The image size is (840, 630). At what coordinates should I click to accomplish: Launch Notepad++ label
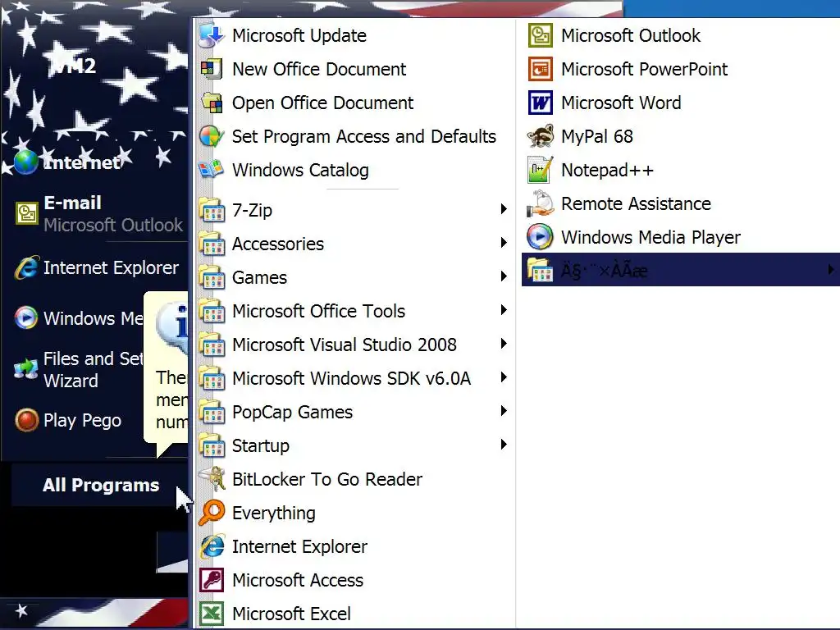click(x=607, y=171)
